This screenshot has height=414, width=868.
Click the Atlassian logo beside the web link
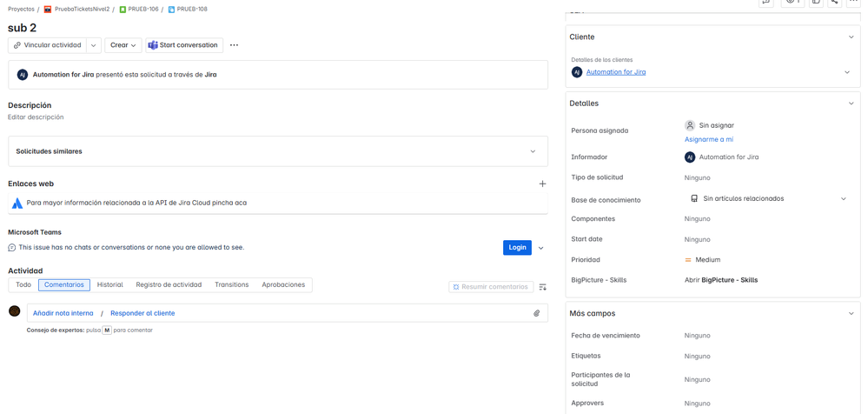pyautogui.click(x=17, y=203)
